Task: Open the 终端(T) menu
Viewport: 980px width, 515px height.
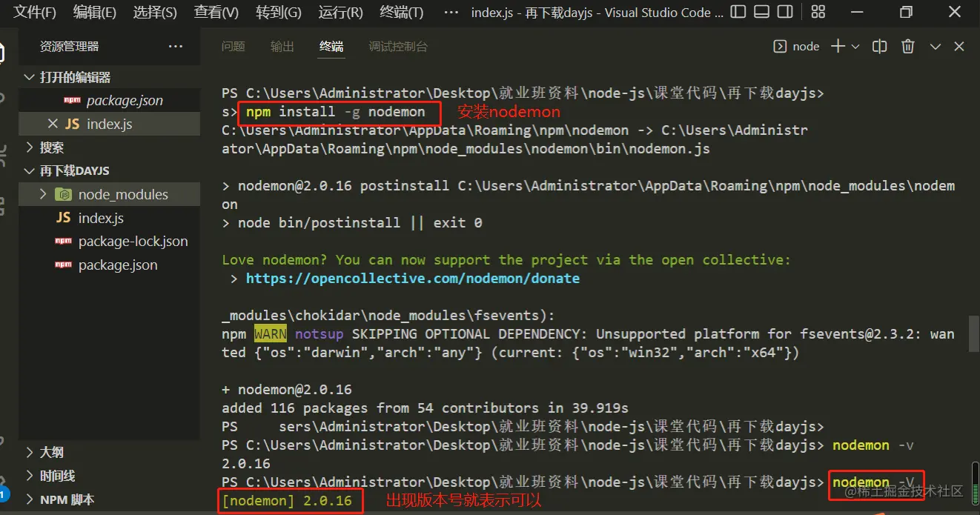Action: point(401,13)
